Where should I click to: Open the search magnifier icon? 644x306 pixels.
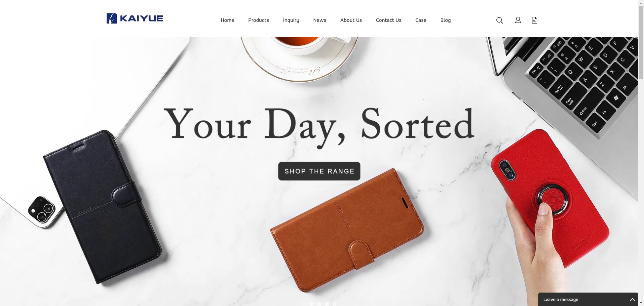point(499,20)
